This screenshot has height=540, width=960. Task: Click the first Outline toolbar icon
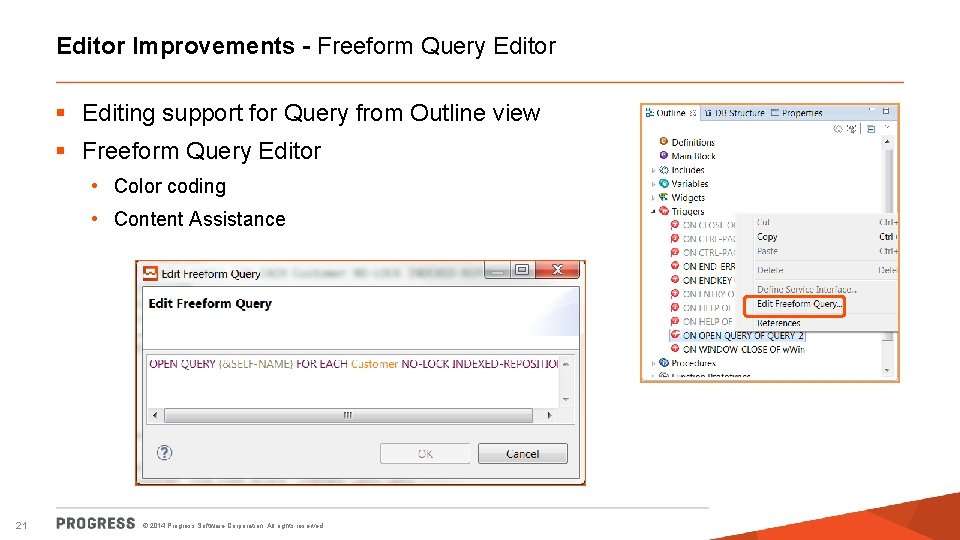coord(838,129)
